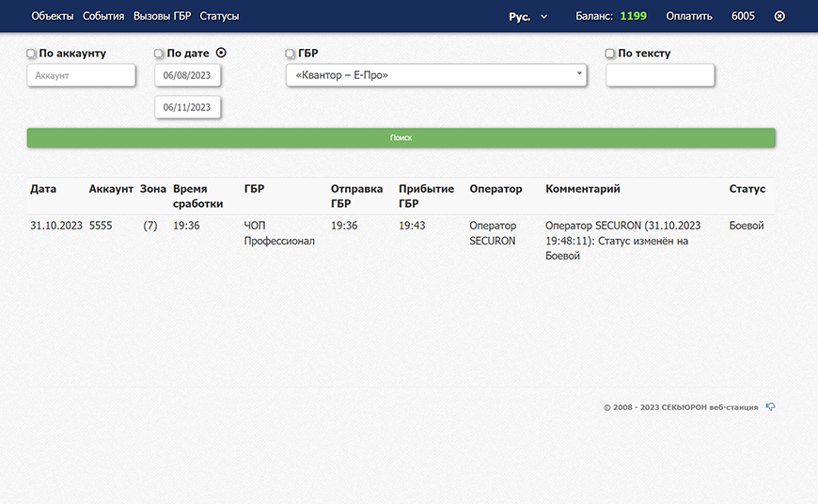Click the thumbs-down icon in footer
Viewport: 818px width, 504px height.
tap(771, 406)
